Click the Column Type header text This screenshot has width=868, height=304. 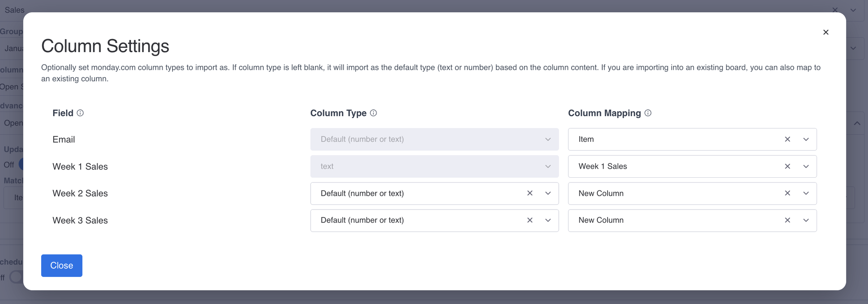[338, 113]
